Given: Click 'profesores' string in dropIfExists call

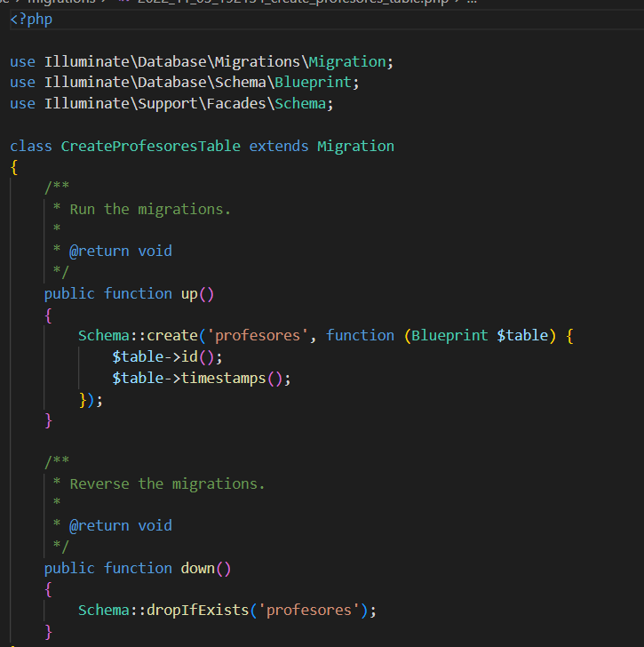Looking at the screenshot, I should (309, 611).
